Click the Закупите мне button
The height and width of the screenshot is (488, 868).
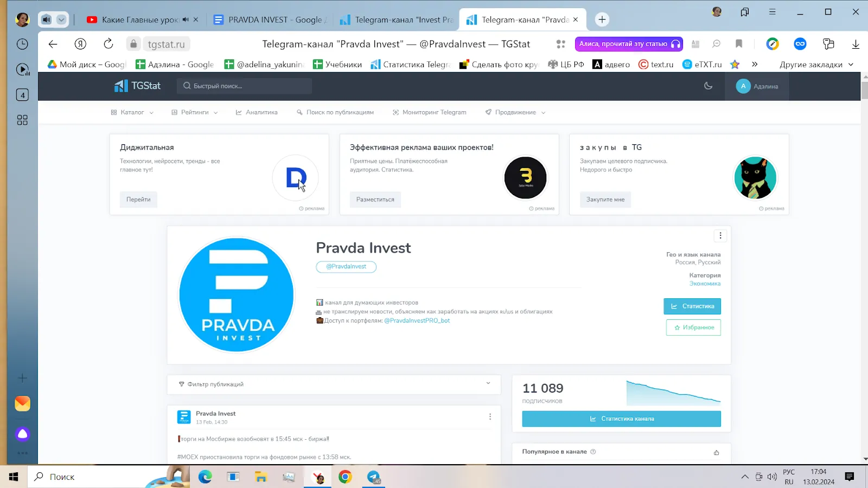pos(605,200)
